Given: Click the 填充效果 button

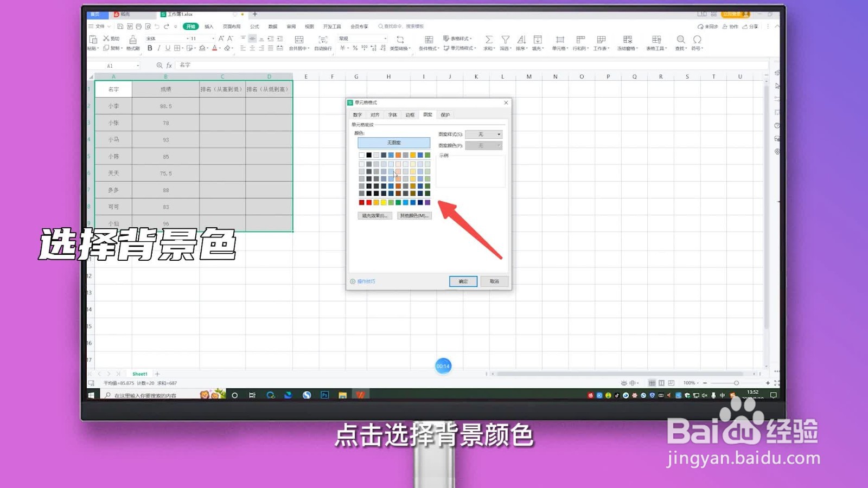Looking at the screenshot, I should (374, 216).
